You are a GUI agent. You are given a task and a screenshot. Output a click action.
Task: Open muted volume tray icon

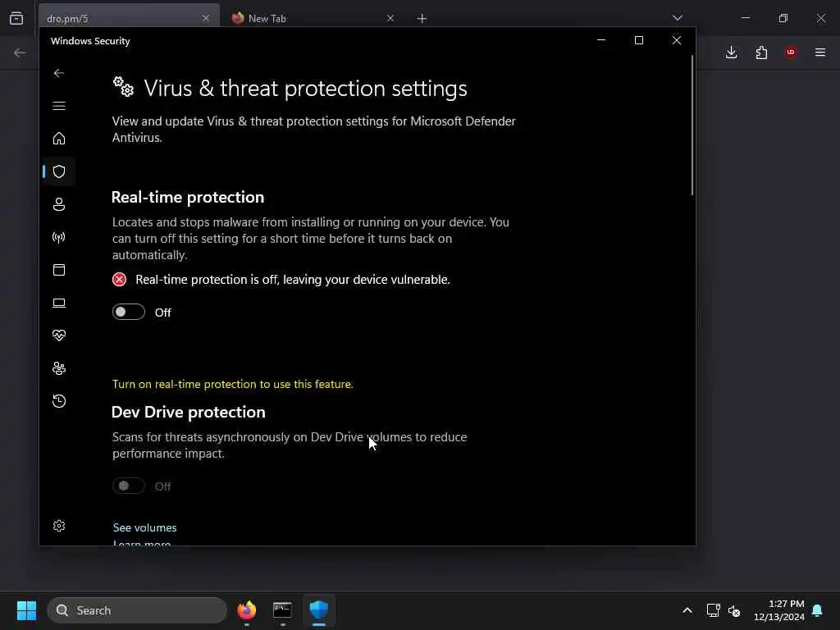coord(734,610)
